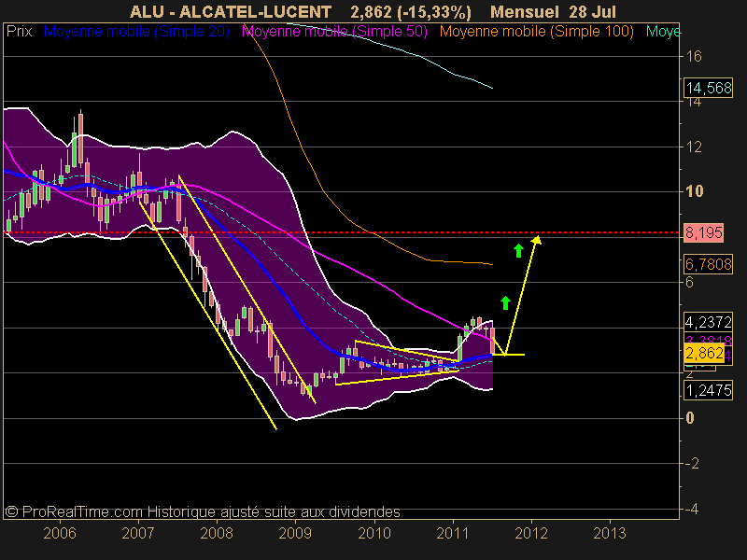Click the "ALU - ALCATEL-LUCENT" chart title
747x560 pixels.
[231, 11]
